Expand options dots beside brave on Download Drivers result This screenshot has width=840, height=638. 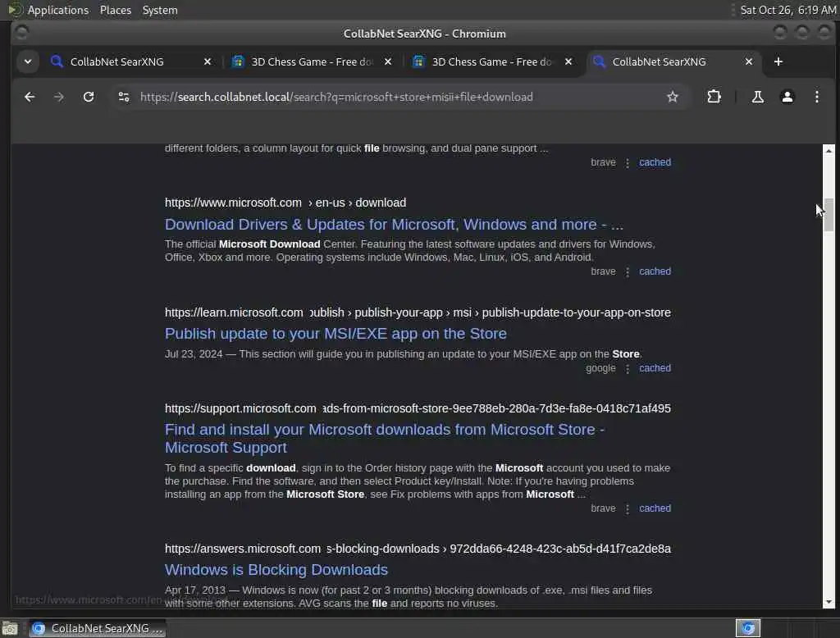point(628,272)
